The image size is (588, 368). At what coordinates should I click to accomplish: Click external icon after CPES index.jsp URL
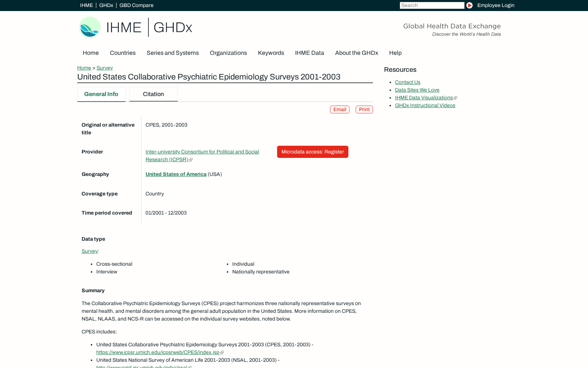[x=222, y=353]
